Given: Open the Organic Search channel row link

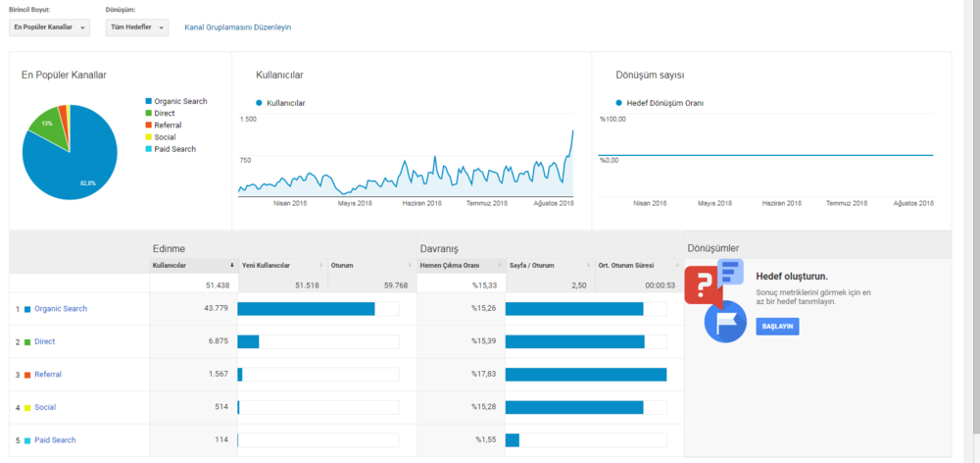Looking at the screenshot, I should [61, 308].
